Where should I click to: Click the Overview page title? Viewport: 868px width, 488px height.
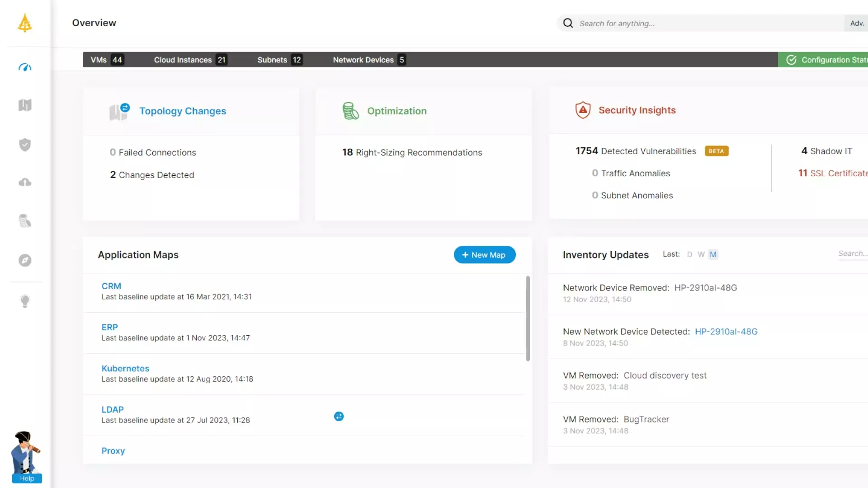tap(94, 23)
